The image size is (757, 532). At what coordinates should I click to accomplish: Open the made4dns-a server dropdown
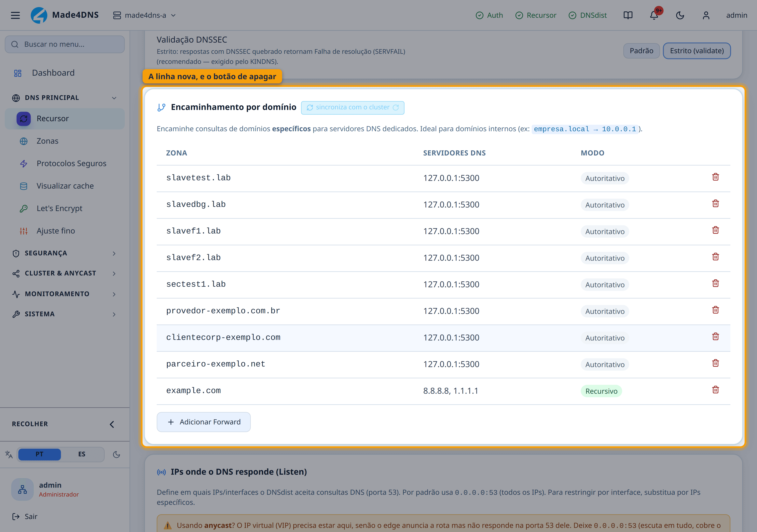tap(145, 15)
